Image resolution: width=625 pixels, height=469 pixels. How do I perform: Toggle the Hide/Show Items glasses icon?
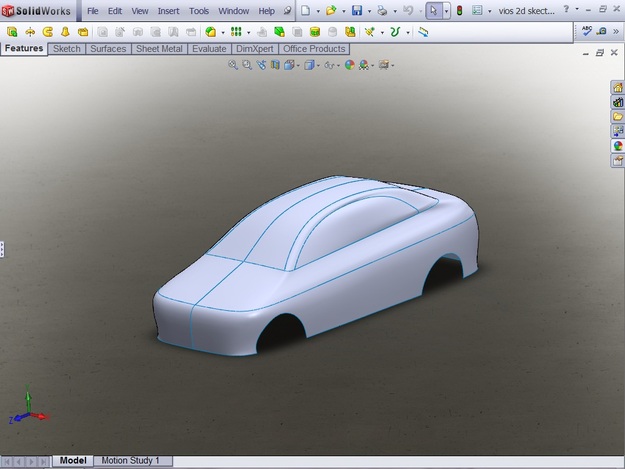coord(329,65)
